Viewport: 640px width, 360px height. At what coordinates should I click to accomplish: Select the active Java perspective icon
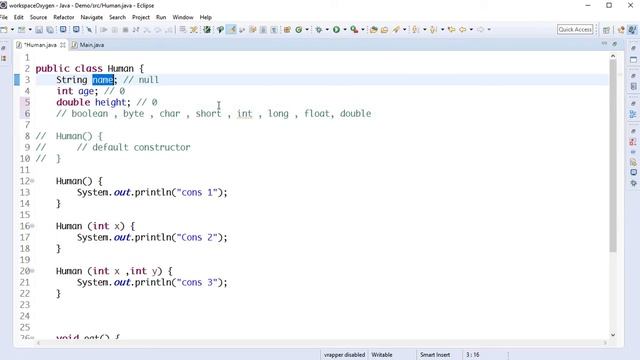tap(632, 30)
